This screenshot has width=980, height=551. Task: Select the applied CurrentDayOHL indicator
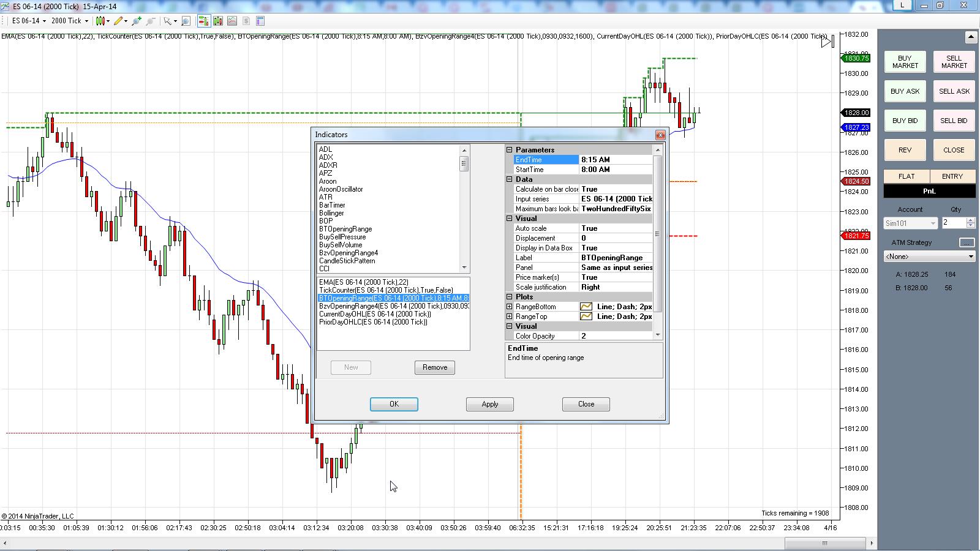(375, 314)
